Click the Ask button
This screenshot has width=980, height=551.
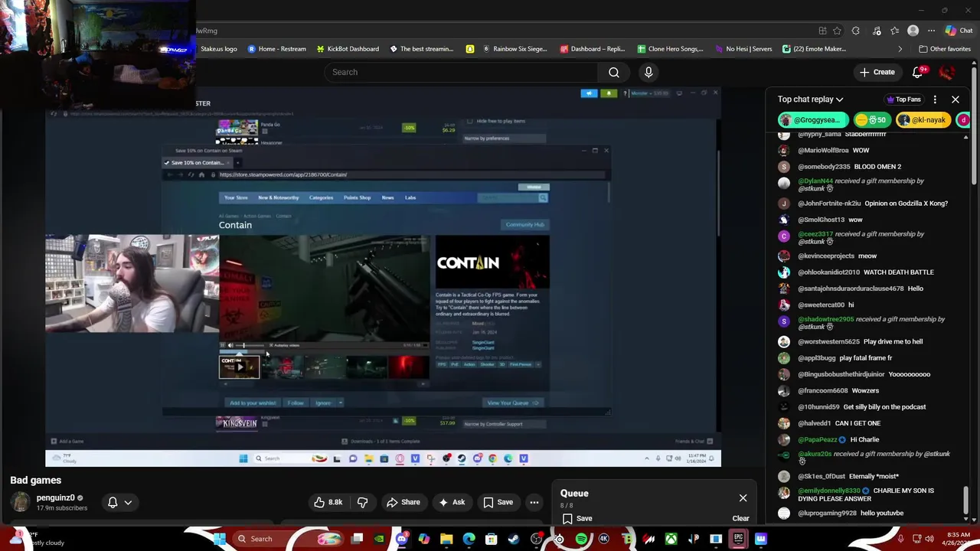(x=452, y=502)
